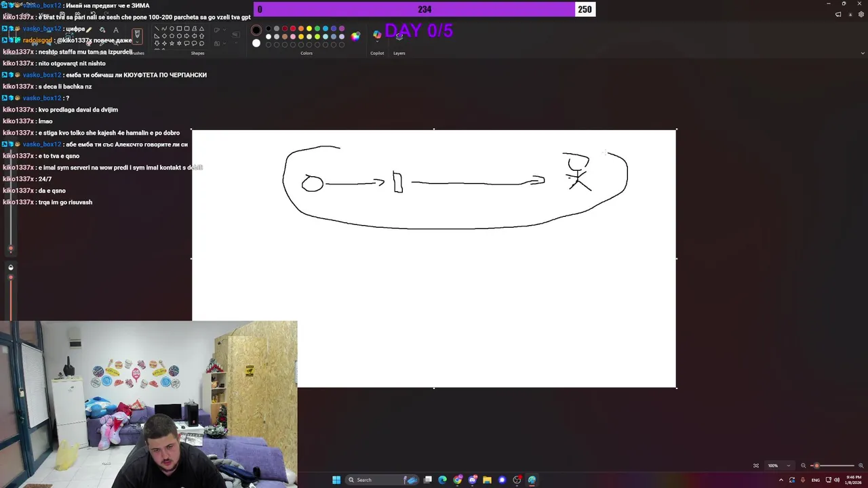Viewport: 868px width, 488px height.
Task: Choose the brown color swatch
Action: pyautogui.click(x=285, y=37)
